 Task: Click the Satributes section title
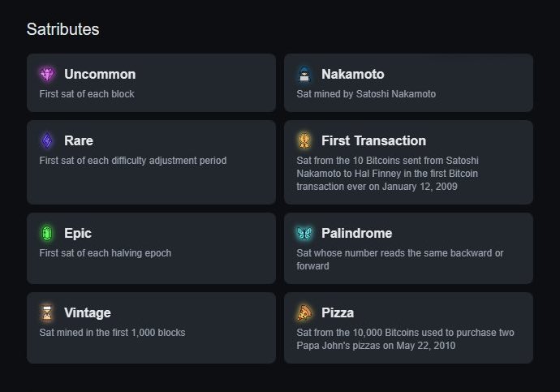tap(62, 29)
